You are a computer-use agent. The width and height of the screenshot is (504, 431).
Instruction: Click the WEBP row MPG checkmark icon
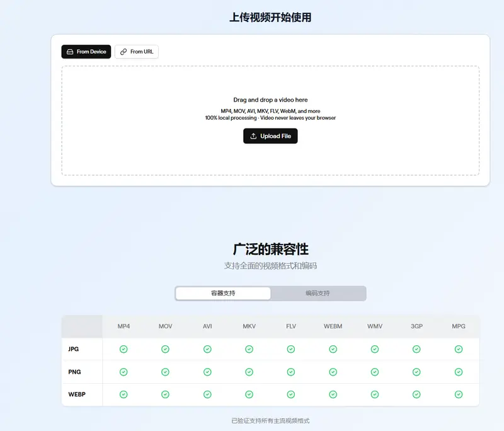click(x=459, y=394)
